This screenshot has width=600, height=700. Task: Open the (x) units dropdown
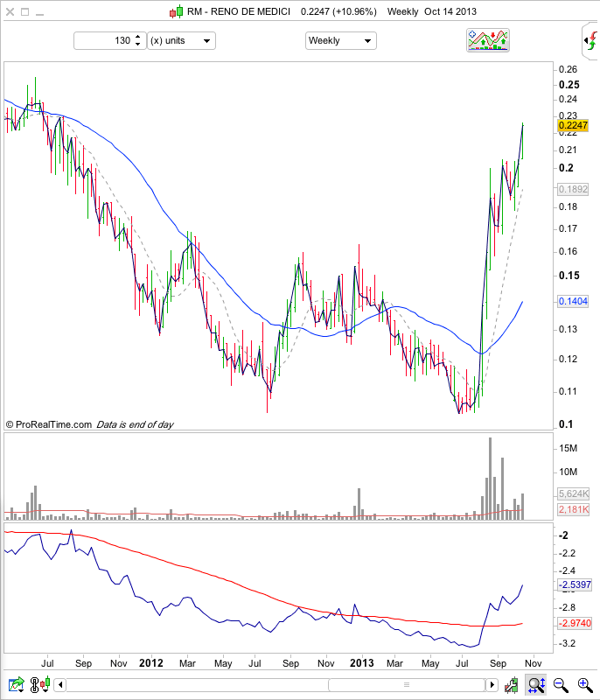coord(181,40)
